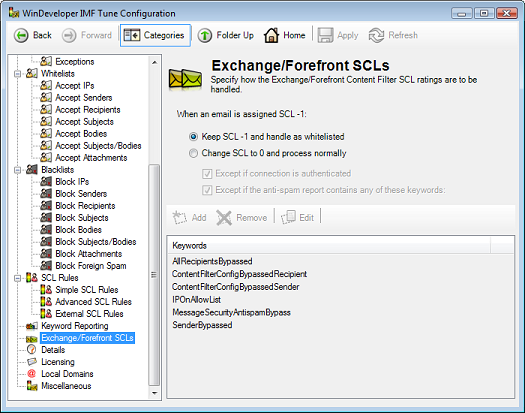Click the Add keyword icon
The image size is (525, 413).
pos(179,218)
